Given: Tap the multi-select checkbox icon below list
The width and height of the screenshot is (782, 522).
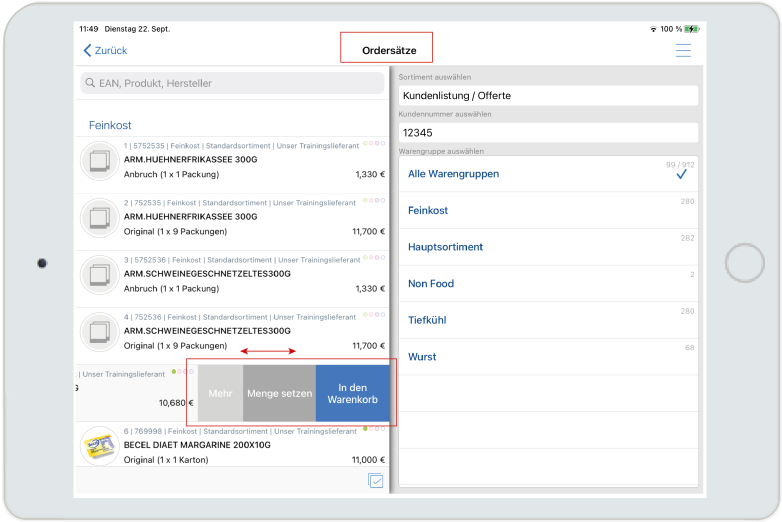Looking at the screenshot, I should coord(376,481).
